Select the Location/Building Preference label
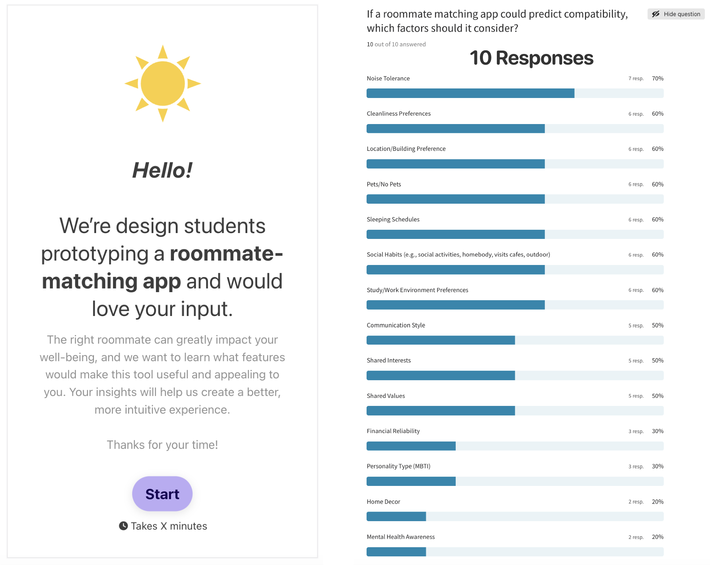728x574 pixels. [406, 149]
